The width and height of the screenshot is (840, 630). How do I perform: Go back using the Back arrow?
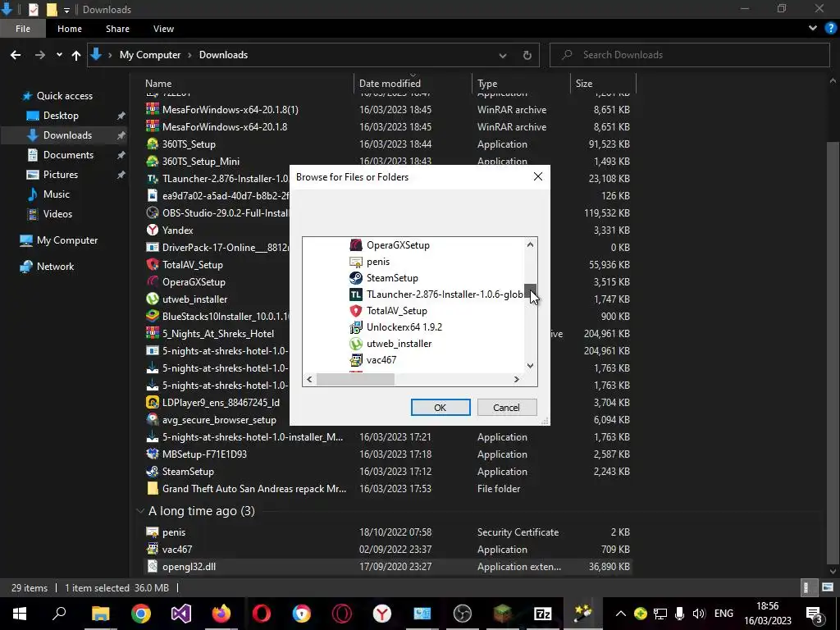coord(16,55)
